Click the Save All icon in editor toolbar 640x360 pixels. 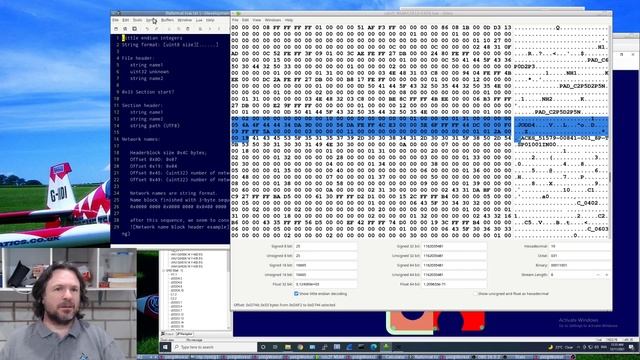134,29
